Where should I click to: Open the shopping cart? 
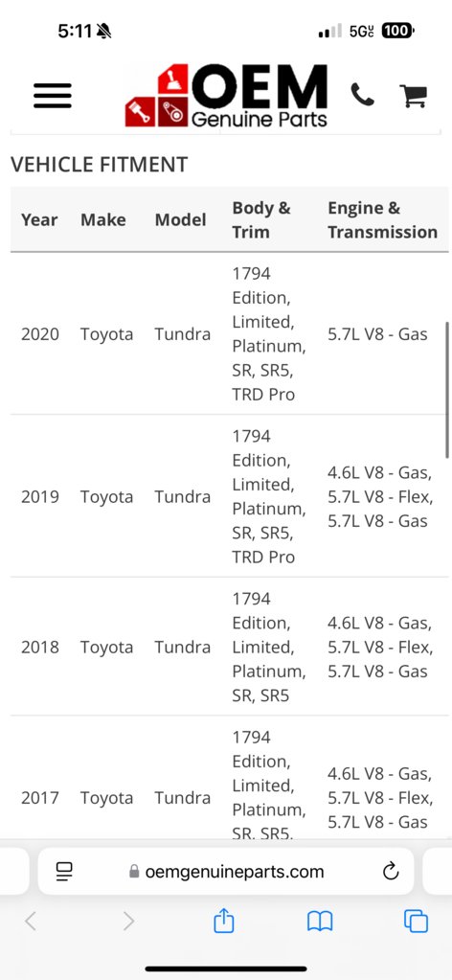414,96
